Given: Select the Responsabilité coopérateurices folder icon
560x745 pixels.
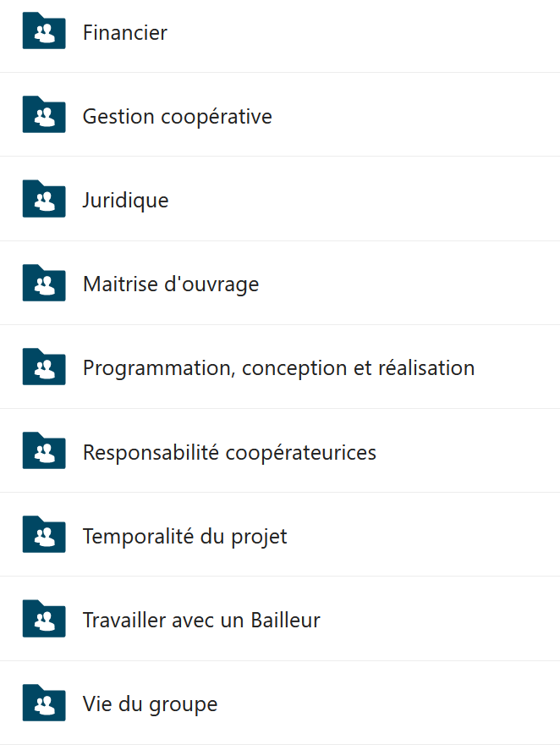Looking at the screenshot, I should coord(44,450).
